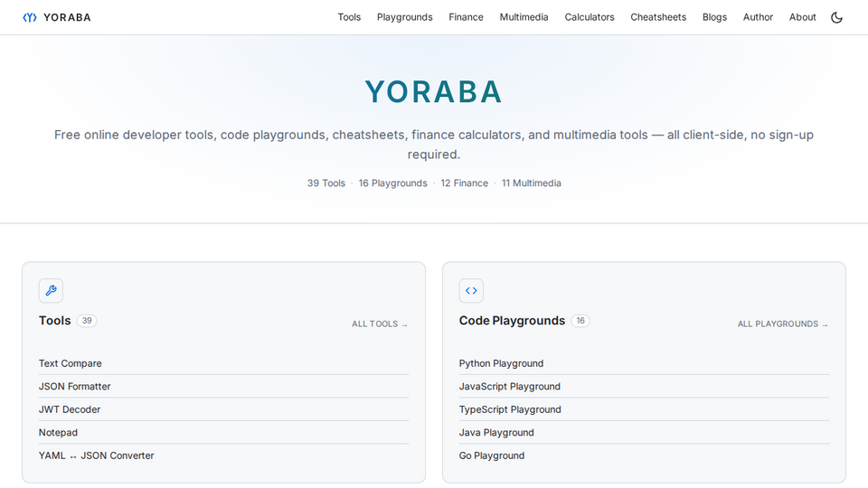868x488 pixels.
Task: Click the Code Playgrounds card heading
Action: click(512, 320)
